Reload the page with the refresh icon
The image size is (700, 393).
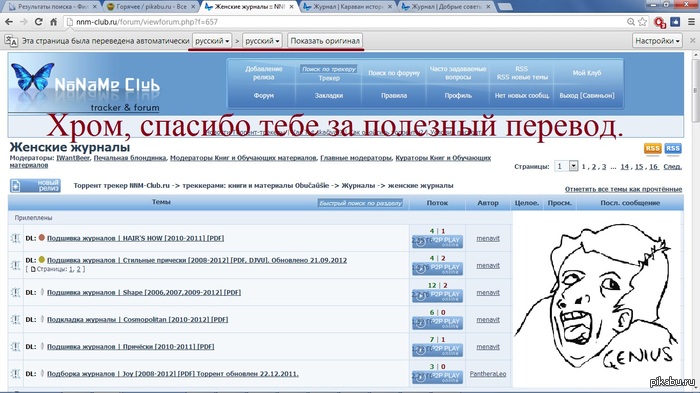(39, 22)
